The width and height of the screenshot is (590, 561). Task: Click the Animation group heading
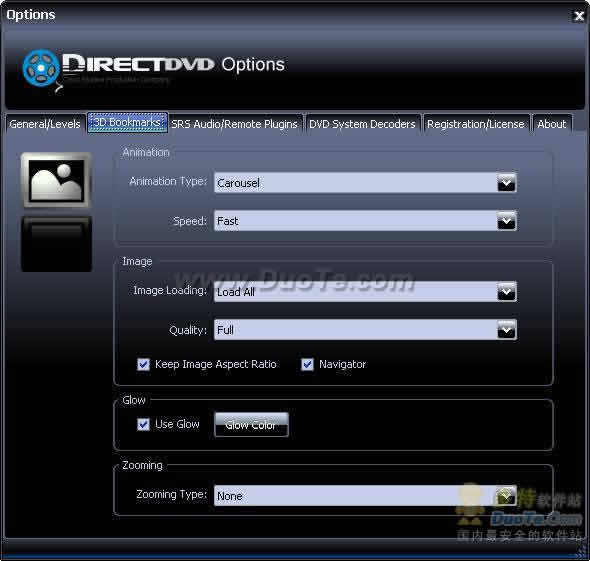click(146, 152)
